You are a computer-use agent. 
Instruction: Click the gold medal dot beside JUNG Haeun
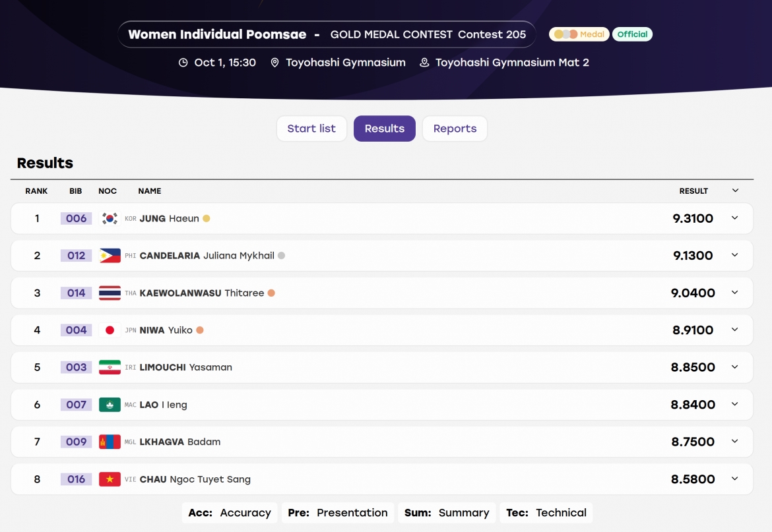coord(207,218)
